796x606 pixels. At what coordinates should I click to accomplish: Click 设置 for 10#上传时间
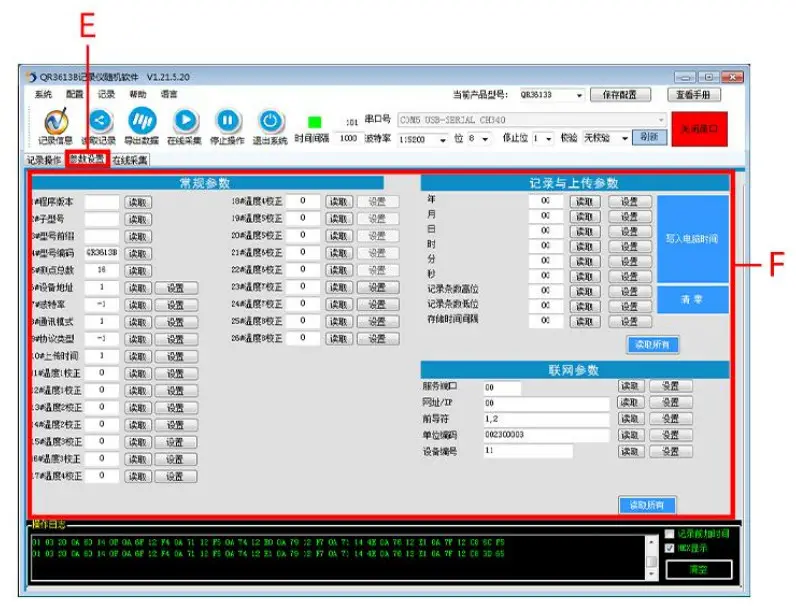(176, 357)
